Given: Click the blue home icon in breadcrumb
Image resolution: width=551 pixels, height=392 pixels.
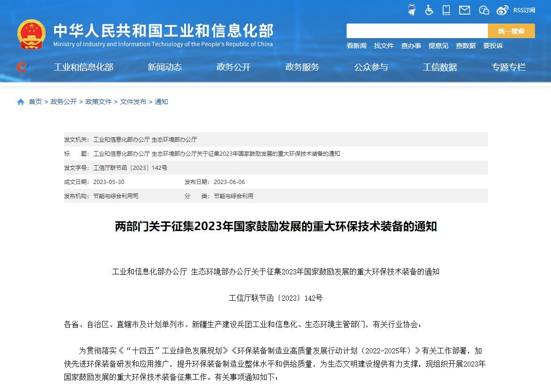Looking at the screenshot, I should 21,102.
